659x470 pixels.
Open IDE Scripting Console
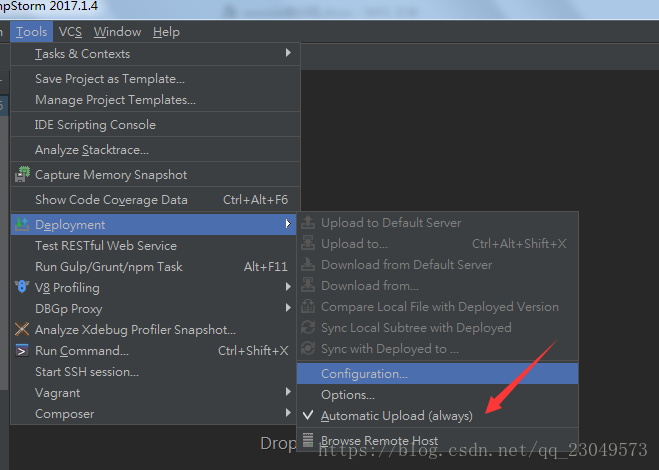click(x=155, y=124)
